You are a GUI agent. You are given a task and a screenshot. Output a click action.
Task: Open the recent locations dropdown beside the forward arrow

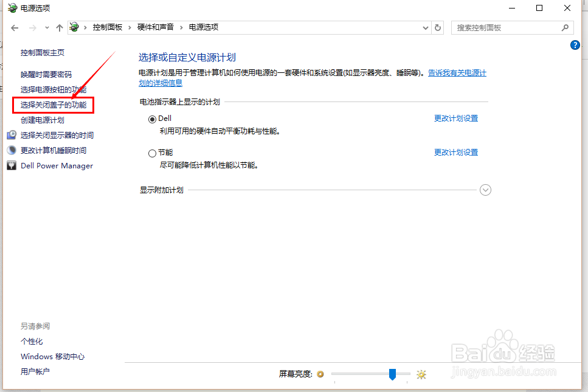point(47,27)
